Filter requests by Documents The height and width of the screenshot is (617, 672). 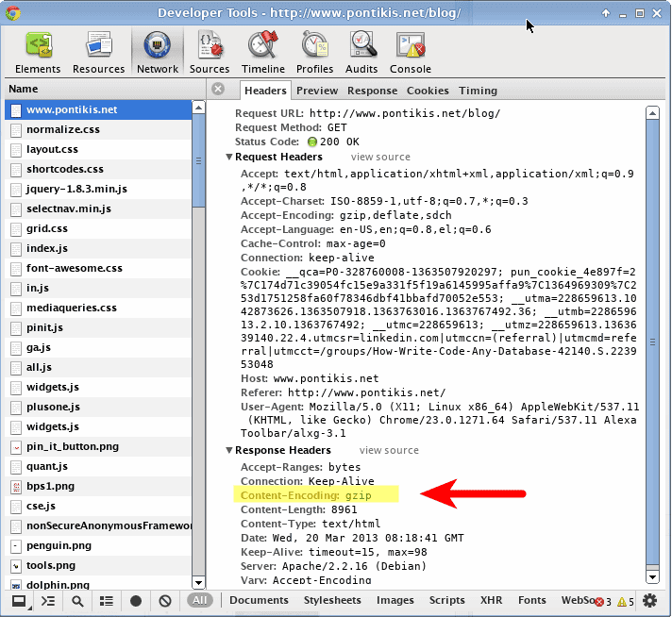[x=259, y=600]
